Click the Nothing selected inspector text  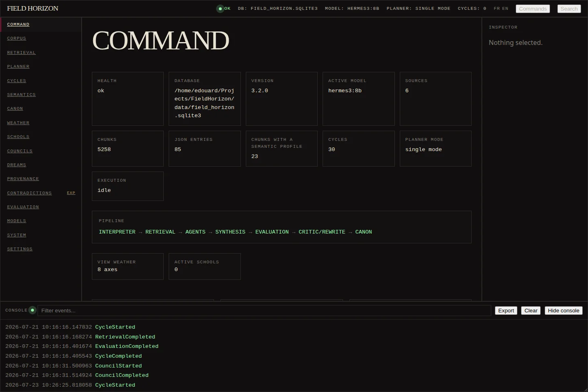point(515,43)
